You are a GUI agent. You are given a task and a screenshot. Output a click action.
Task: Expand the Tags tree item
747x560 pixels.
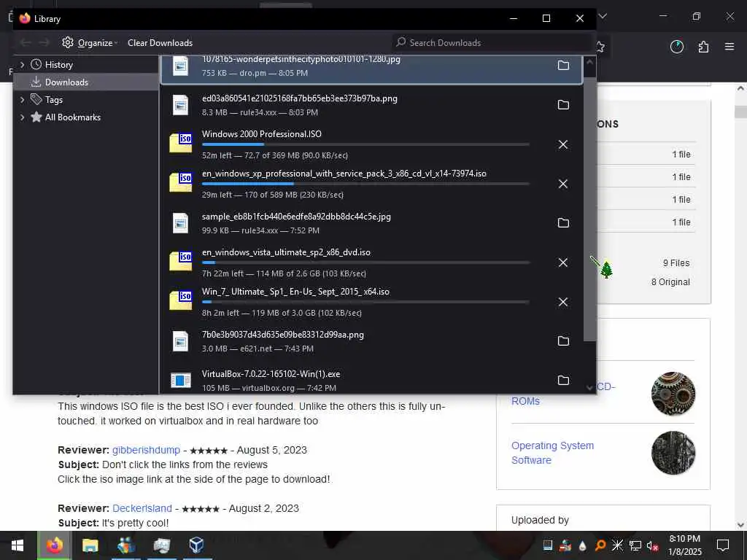pyautogui.click(x=22, y=99)
